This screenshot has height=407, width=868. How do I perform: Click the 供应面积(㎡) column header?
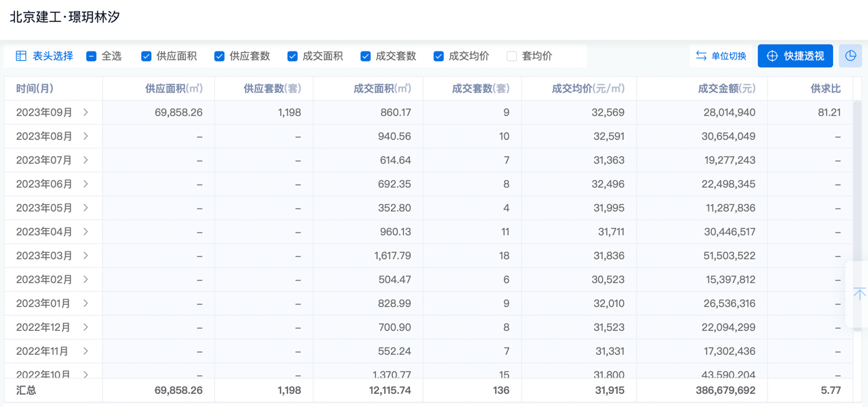(159, 88)
